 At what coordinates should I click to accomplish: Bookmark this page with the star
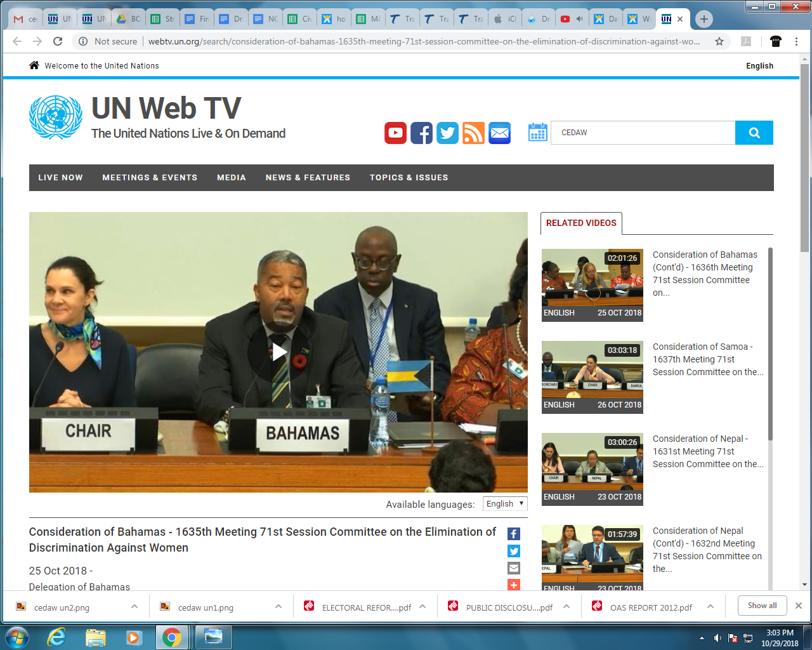[x=719, y=41]
